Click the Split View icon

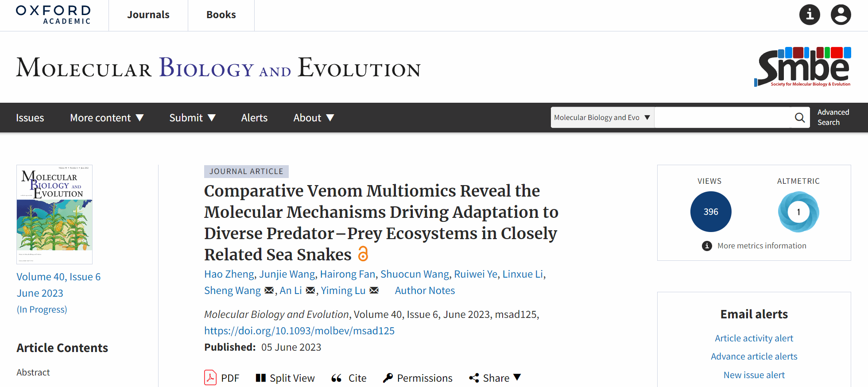(x=260, y=378)
